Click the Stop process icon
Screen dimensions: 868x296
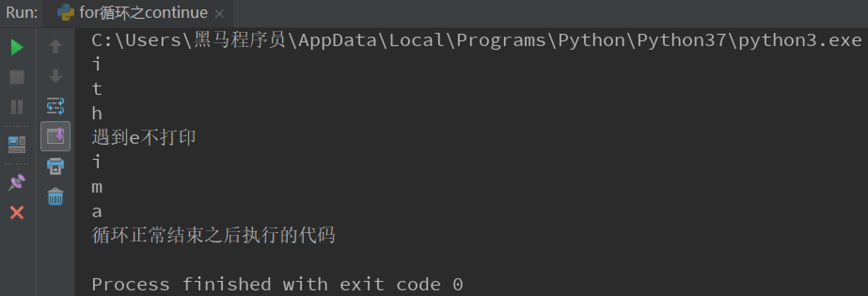point(17,77)
